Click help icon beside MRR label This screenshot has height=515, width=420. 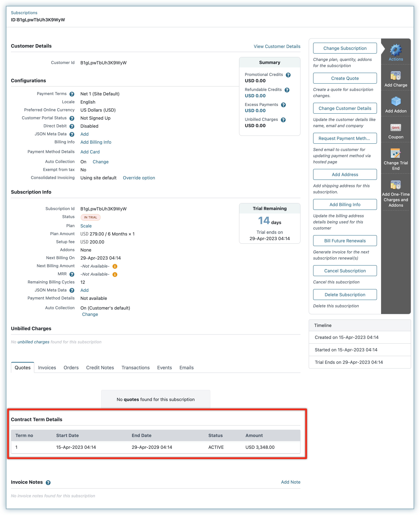pyautogui.click(x=72, y=274)
